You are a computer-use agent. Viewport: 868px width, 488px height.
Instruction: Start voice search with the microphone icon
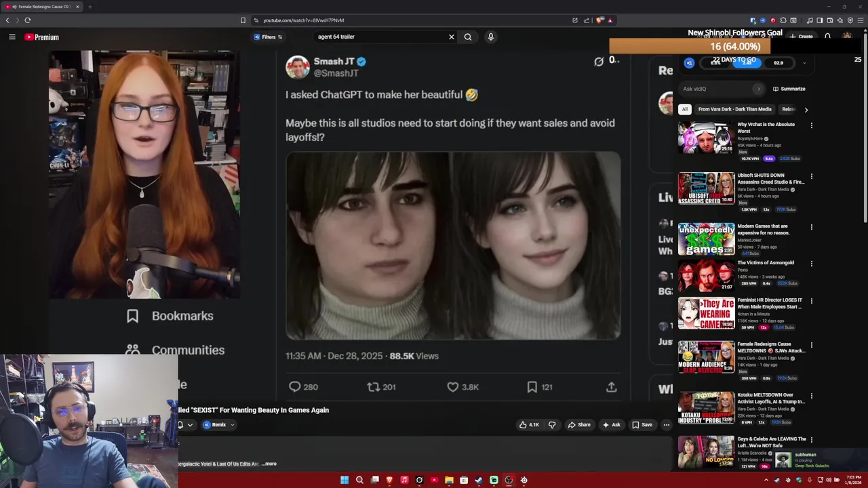(x=491, y=37)
